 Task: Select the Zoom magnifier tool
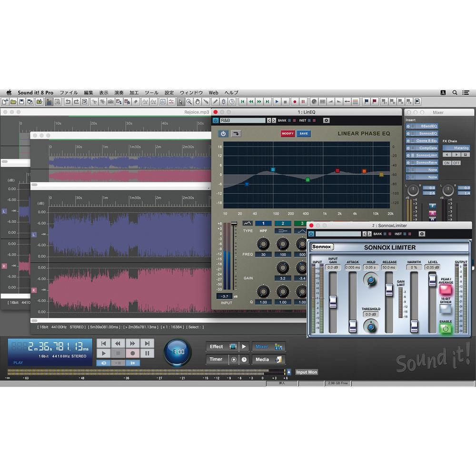coord(189,101)
